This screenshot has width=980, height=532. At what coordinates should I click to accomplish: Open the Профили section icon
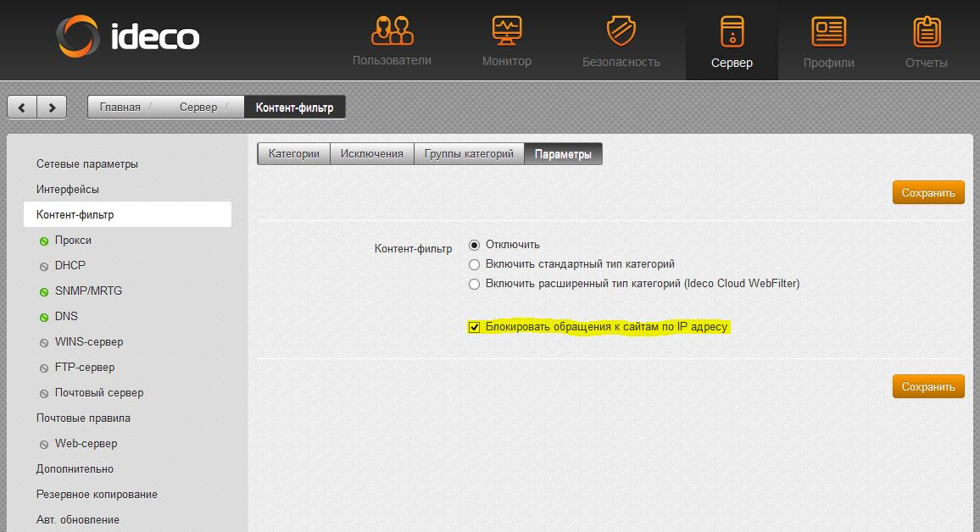click(829, 31)
